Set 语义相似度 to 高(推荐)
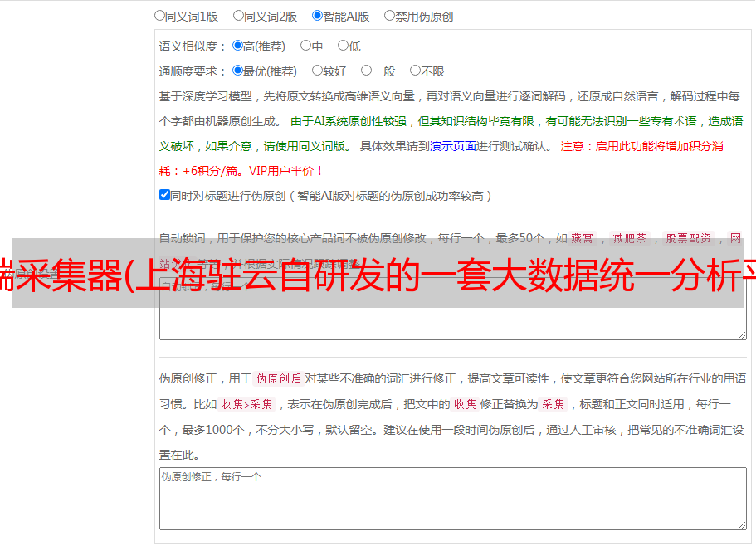 [237, 46]
